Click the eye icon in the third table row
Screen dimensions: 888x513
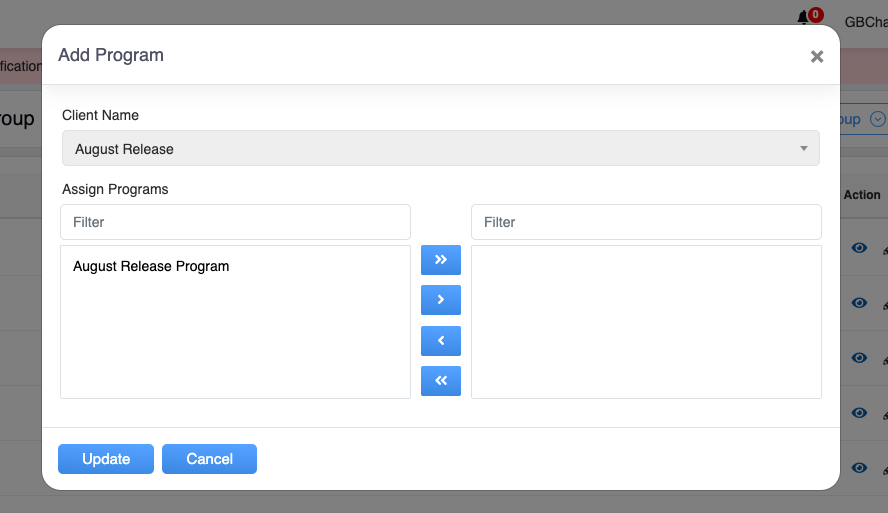pyautogui.click(x=859, y=358)
